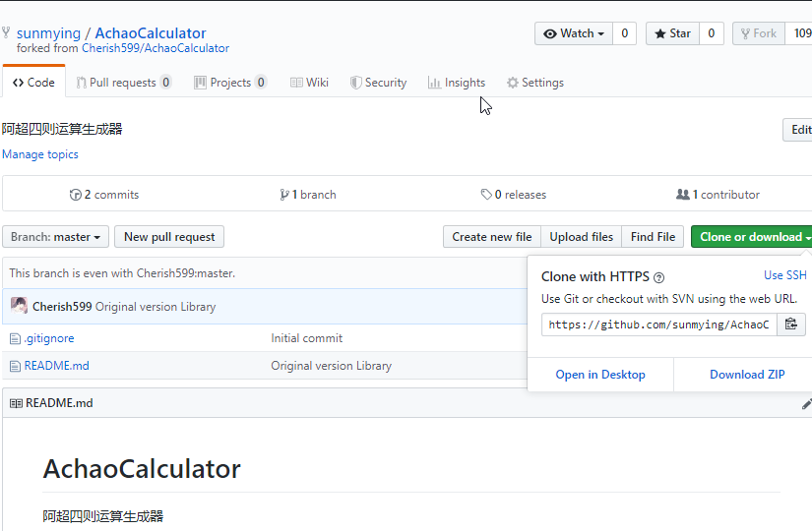Click the README.md file icon in list
Viewport: 812px width, 531px height.
tap(15, 366)
